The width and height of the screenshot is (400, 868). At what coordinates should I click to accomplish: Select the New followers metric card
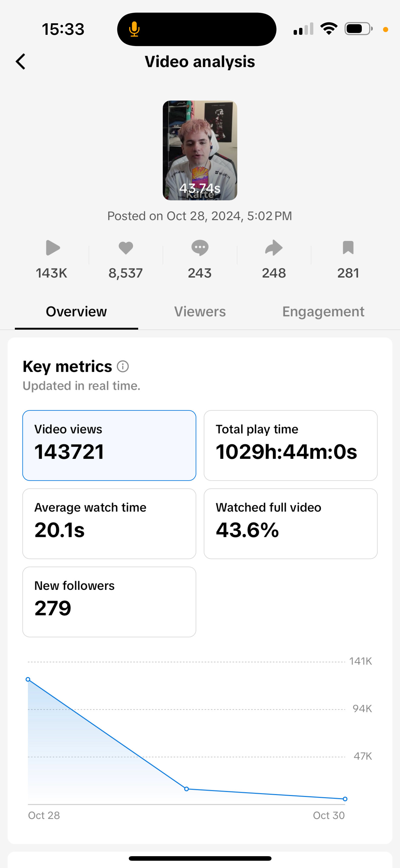(x=109, y=601)
